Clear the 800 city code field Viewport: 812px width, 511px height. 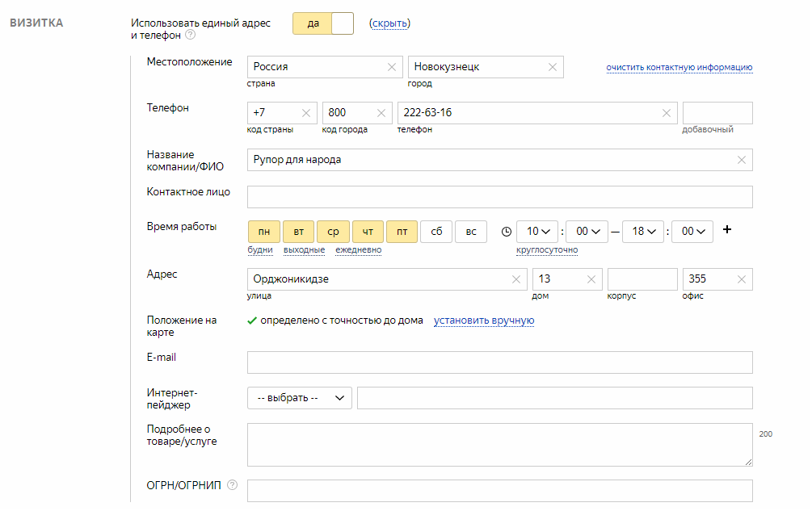coord(381,113)
